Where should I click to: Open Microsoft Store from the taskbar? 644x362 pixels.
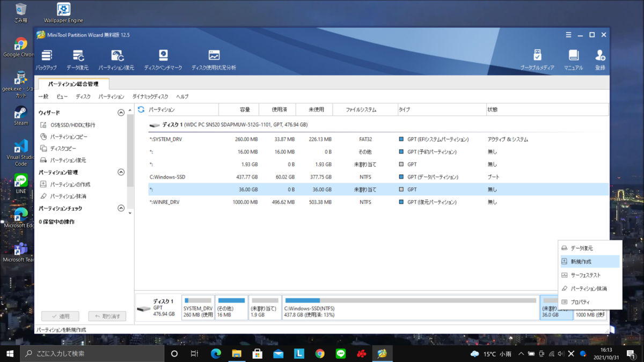click(258, 353)
